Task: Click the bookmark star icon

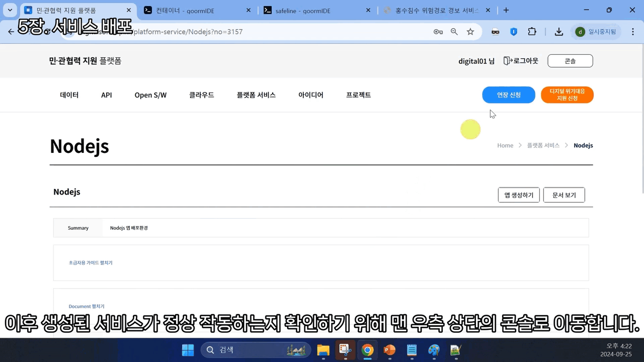Action: [470, 32]
